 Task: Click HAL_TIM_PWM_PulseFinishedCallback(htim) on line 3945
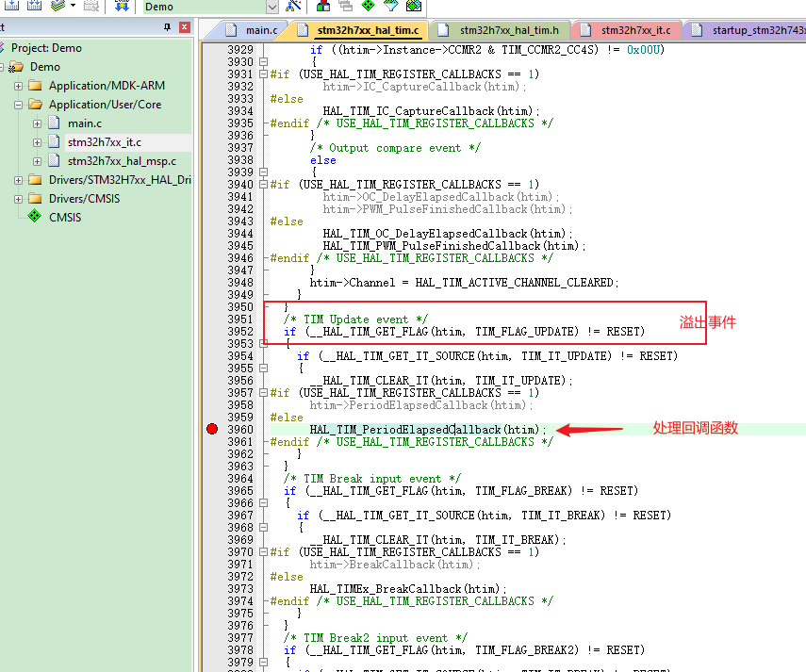(451, 246)
